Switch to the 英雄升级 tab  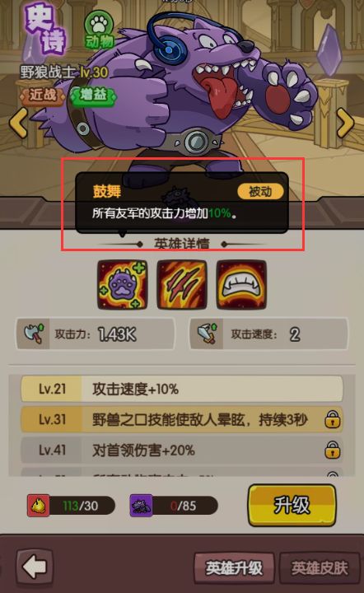click(234, 568)
